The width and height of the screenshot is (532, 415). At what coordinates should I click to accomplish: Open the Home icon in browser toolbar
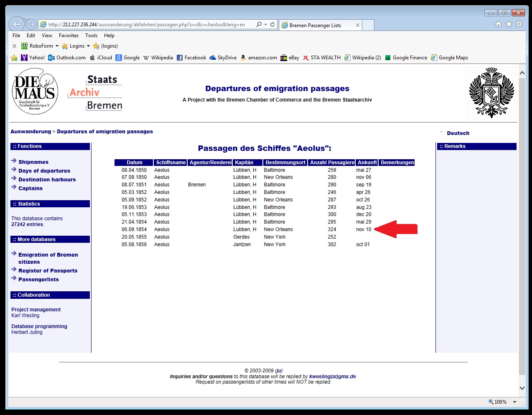(498, 24)
